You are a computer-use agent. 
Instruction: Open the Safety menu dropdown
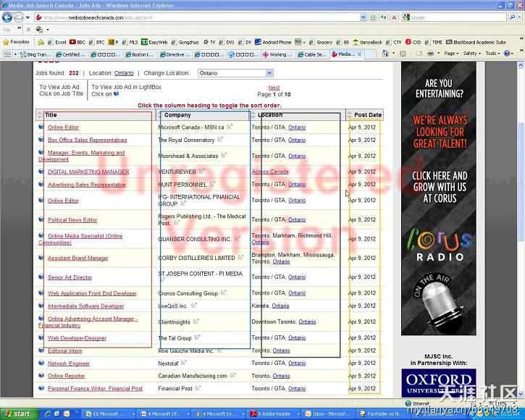(471, 54)
